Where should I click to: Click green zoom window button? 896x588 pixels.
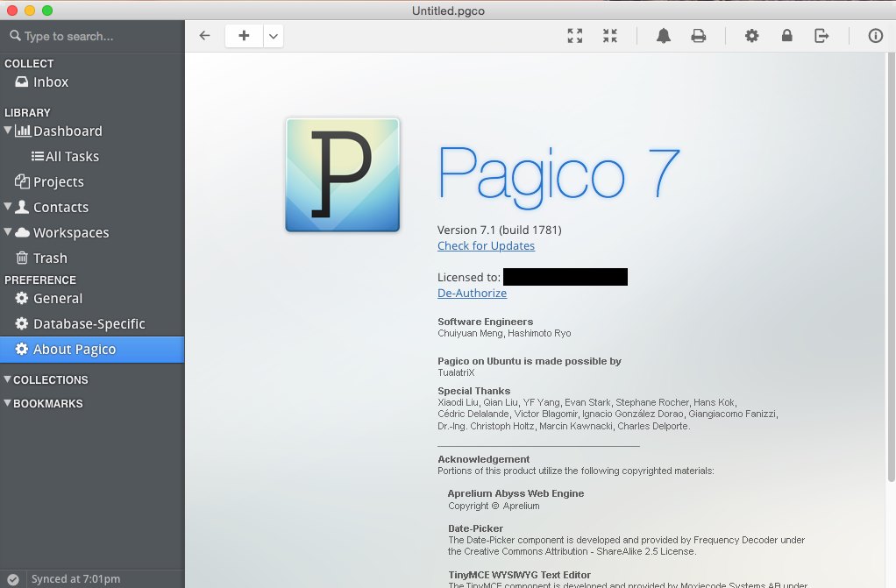47,11
